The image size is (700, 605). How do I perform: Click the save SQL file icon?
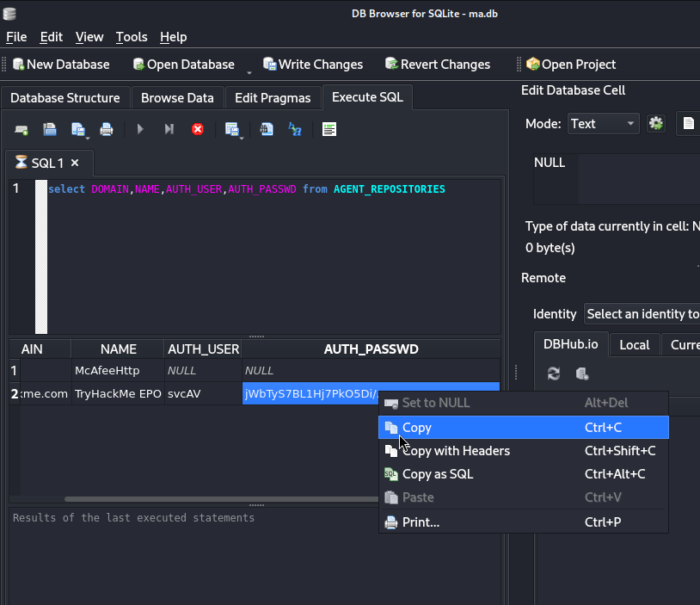[x=78, y=130]
